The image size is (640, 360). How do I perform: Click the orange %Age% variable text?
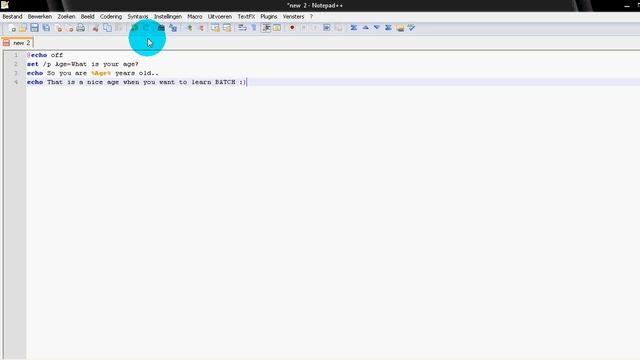[101, 73]
